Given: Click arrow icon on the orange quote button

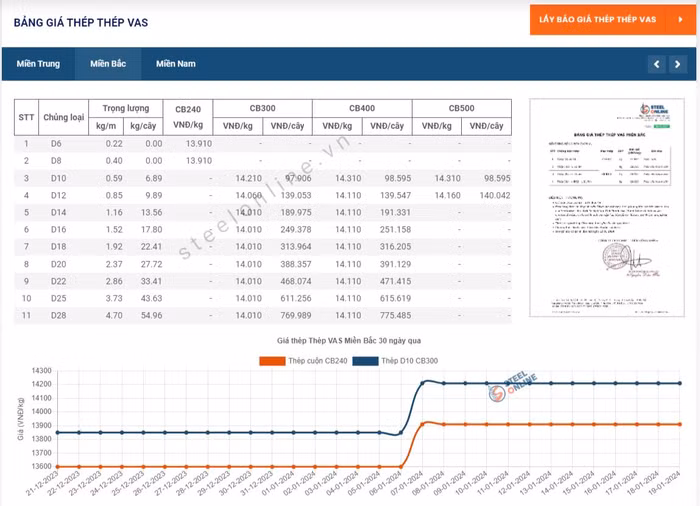Looking at the screenshot, I should click(680, 20).
